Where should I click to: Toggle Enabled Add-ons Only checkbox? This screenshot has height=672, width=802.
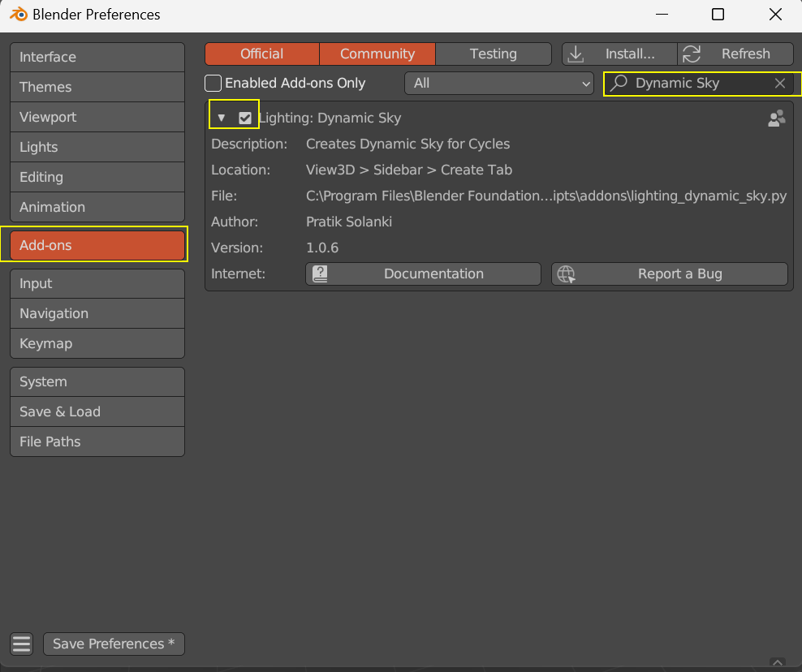coord(213,83)
